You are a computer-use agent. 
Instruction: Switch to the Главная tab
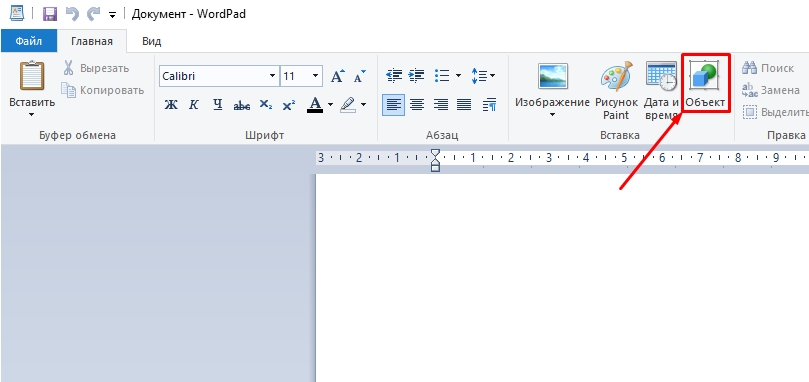click(x=92, y=41)
